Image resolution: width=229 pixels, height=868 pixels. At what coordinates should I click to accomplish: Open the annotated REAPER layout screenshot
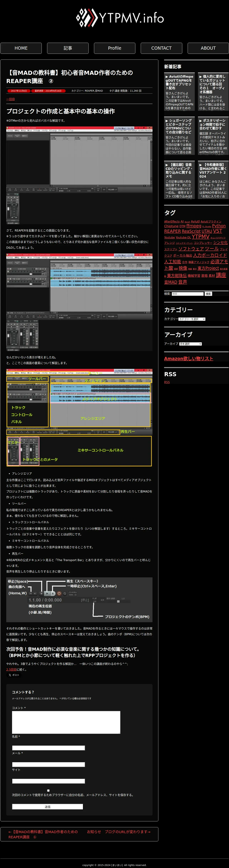pos(79,418)
